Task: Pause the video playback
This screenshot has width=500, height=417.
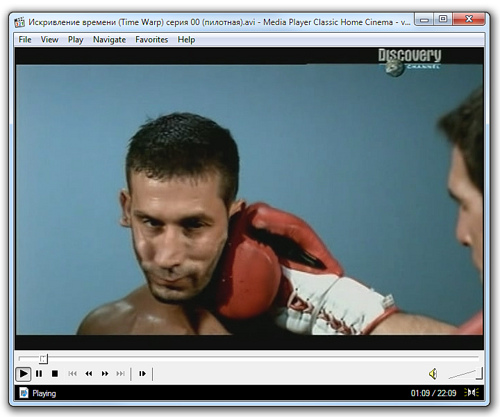Action: pos(39,374)
